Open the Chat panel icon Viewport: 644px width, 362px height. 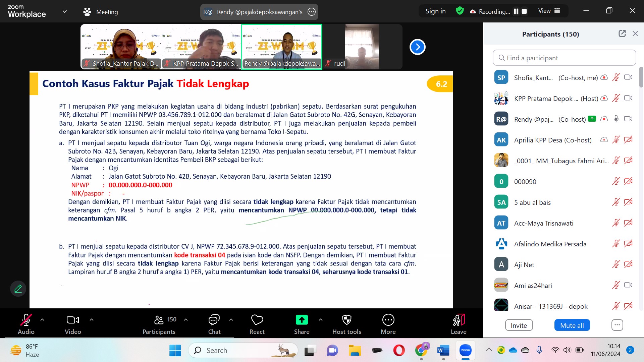click(214, 320)
